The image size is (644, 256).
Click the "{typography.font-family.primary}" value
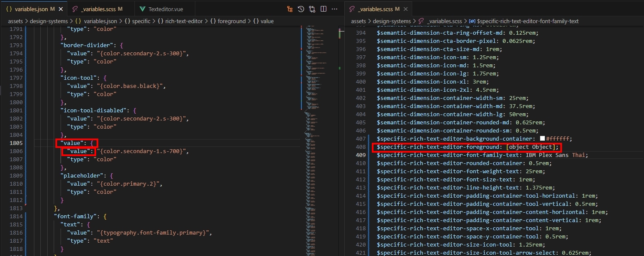point(154,232)
